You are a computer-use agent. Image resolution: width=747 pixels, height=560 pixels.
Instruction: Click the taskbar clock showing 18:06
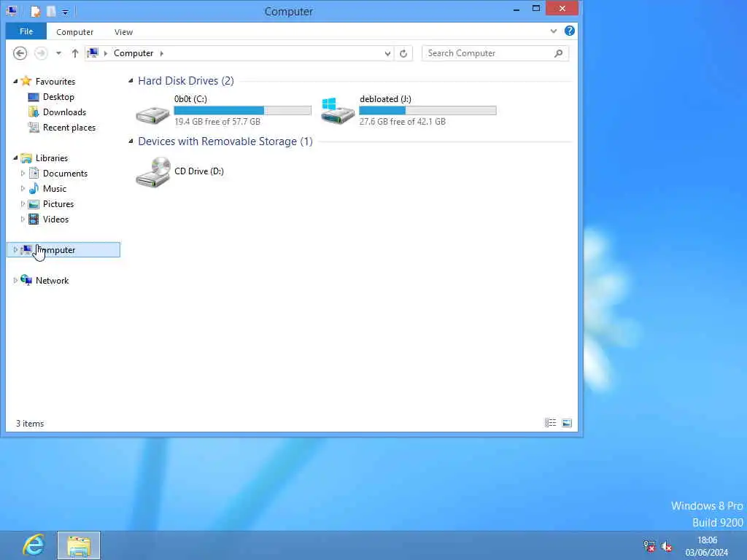pos(707,540)
